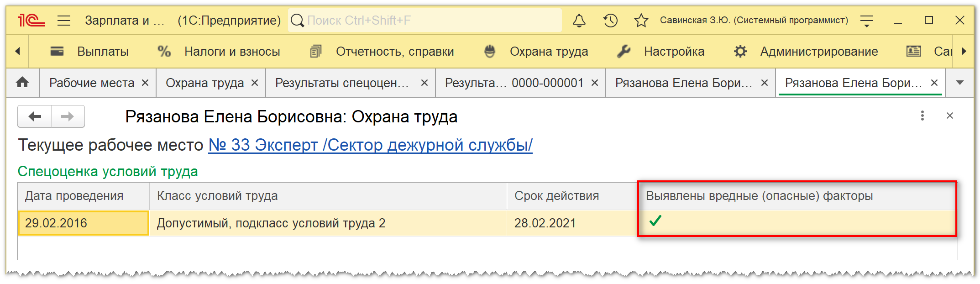Toggle the harmful factors checkmark cell
Viewport: 980px width, 284px height.
pos(655,221)
